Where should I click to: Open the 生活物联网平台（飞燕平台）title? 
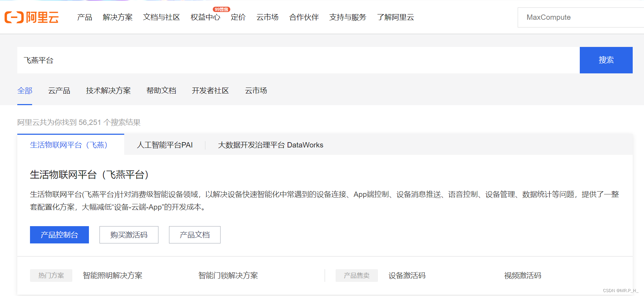pyautogui.click(x=91, y=175)
